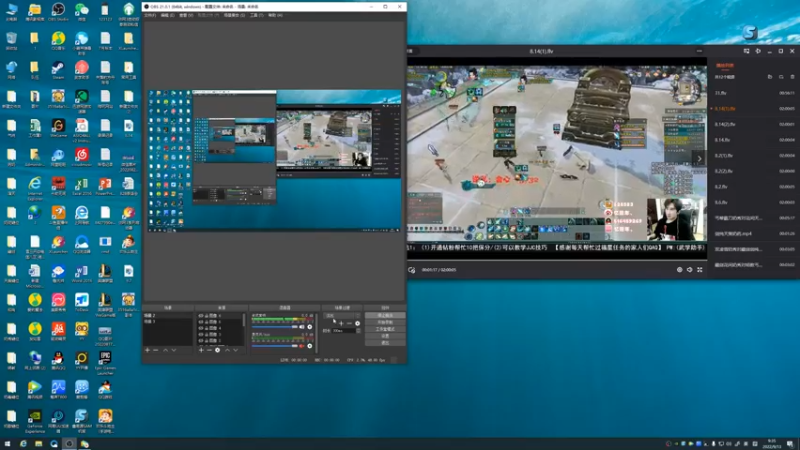Toggle visibility of source 图像 5
The width and height of the screenshot is (800, 450).
click(201, 322)
